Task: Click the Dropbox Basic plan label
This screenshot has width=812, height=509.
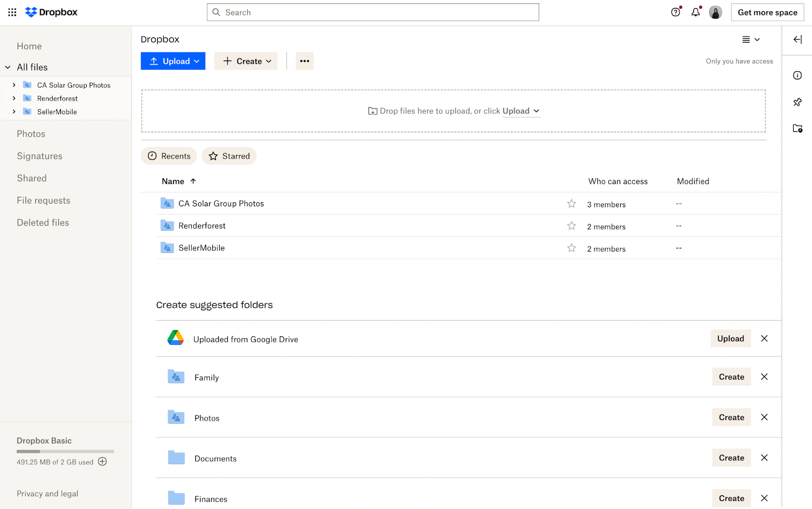Action: coord(44,441)
